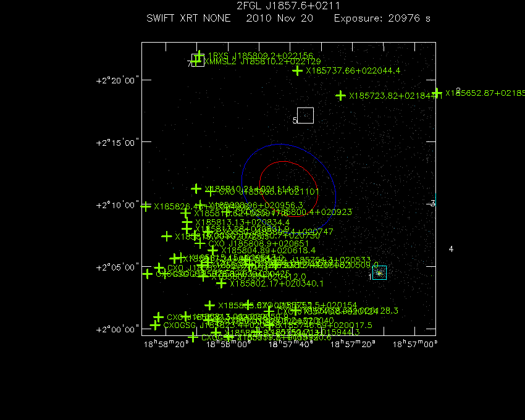
Task: Click the X185652.87+02185 label at right edge
Action: (x=485, y=93)
